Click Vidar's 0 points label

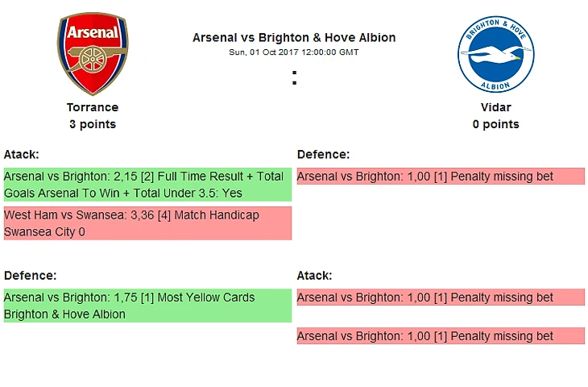[495, 124]
